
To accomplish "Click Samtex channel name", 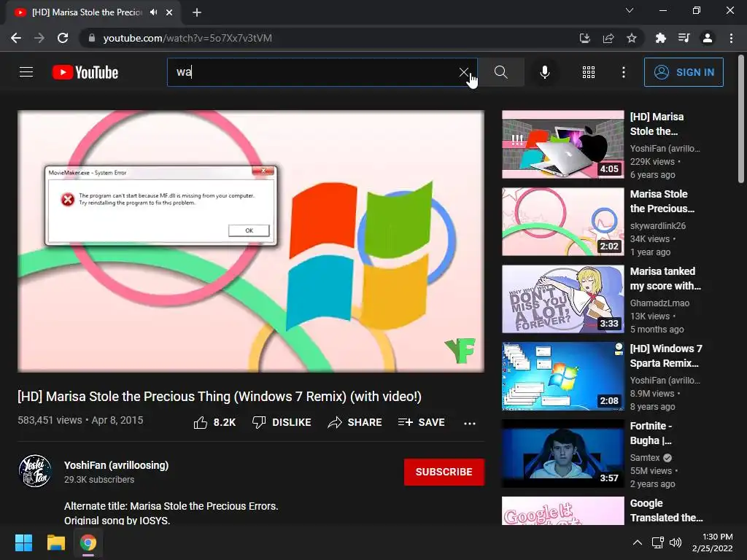I will [x=645, y=458].
